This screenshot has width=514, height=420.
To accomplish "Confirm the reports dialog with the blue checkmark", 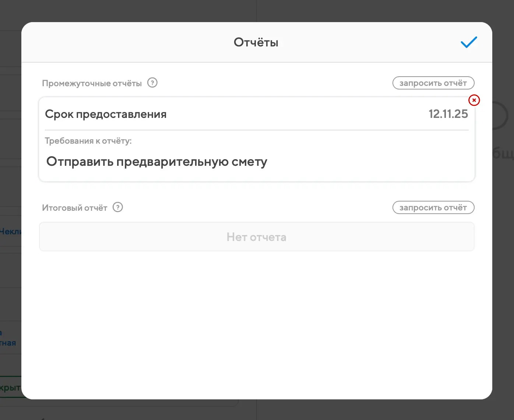I will pyautogui.click(x=469, y=42).
